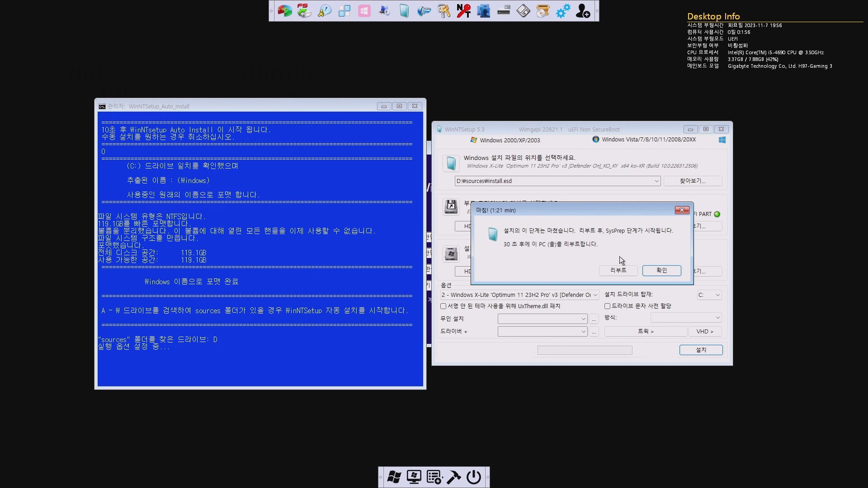
Task: Open the hammer tools icon in bottom dock
Action: coord(453,477)
